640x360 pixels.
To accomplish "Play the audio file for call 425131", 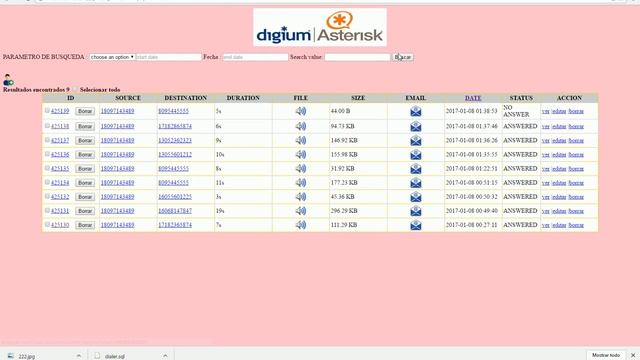I will click(301, 211).
